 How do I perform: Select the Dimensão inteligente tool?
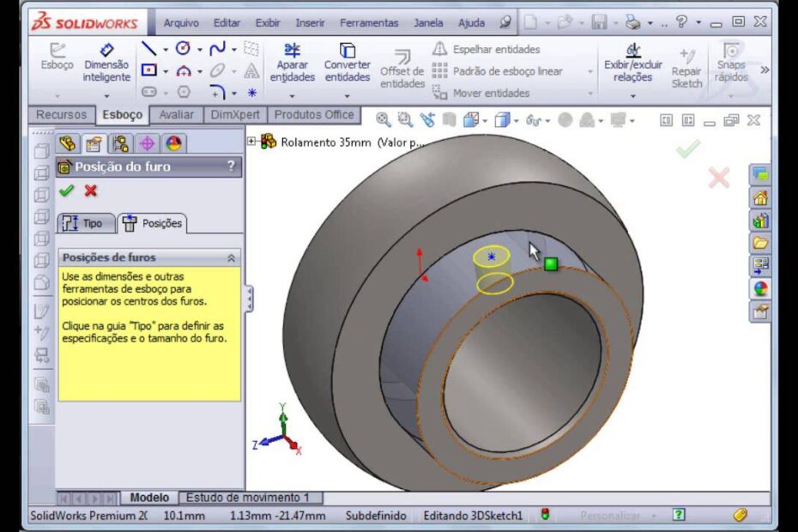click(106, 63)
